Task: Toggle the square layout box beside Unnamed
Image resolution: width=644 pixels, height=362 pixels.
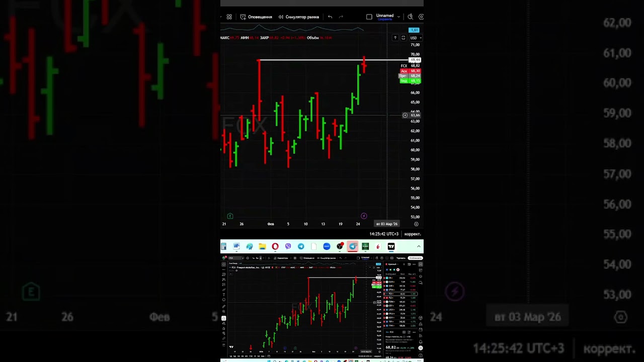Action: [x=369, y=17]
